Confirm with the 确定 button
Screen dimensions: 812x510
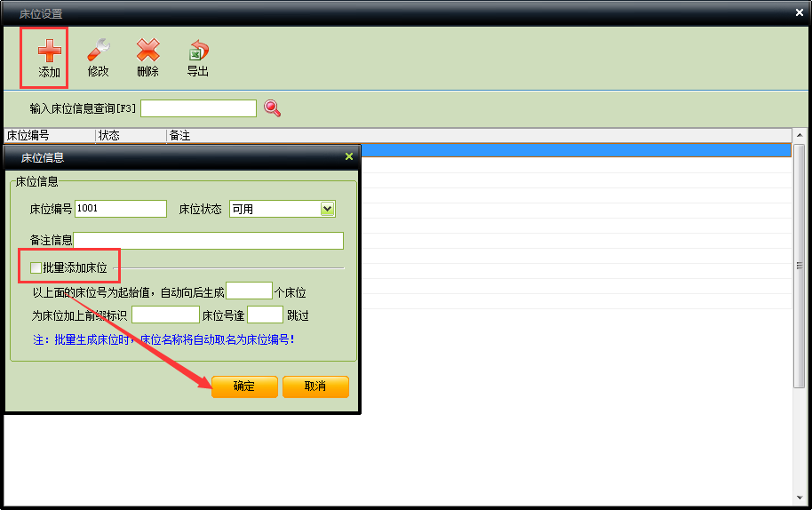[244, 386]
